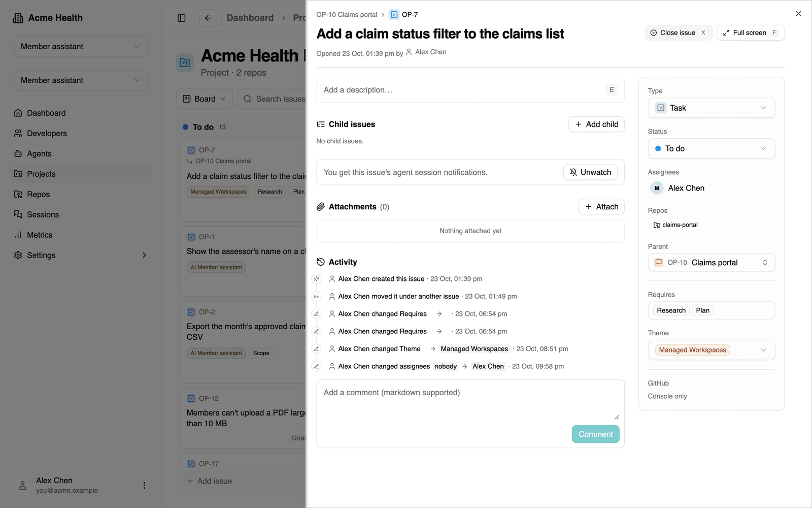Open Developers in the sidebar
Screen dimensions: 812x508
click(81, 133)
